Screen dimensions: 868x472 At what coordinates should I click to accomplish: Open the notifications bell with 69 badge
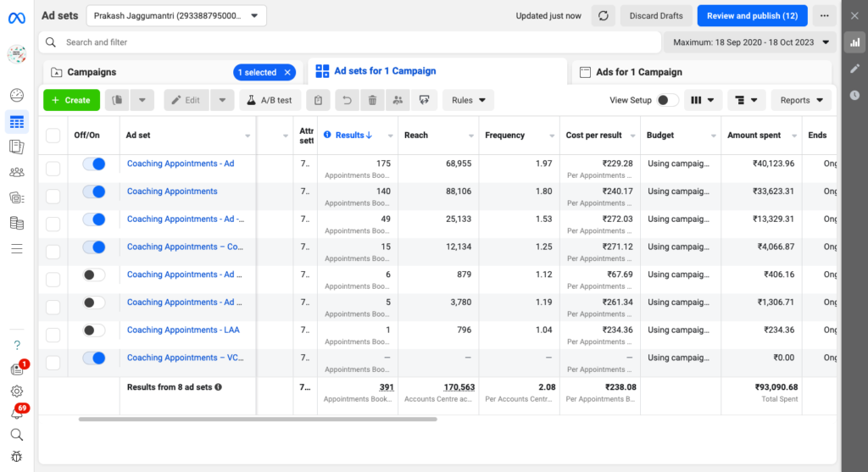click(x=17, y=414)
